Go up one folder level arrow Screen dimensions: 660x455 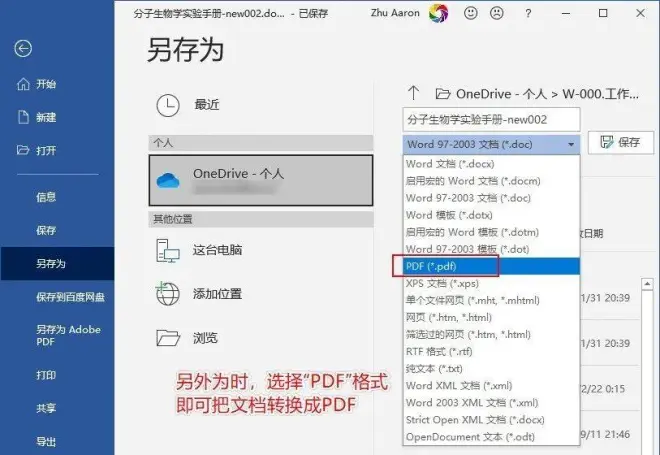pos(413,93)
